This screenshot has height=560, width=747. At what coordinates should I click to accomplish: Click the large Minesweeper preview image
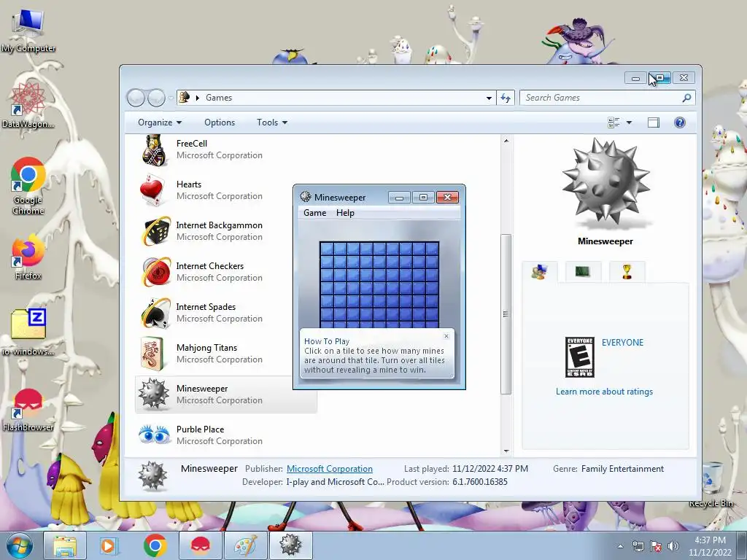point(605,184)
